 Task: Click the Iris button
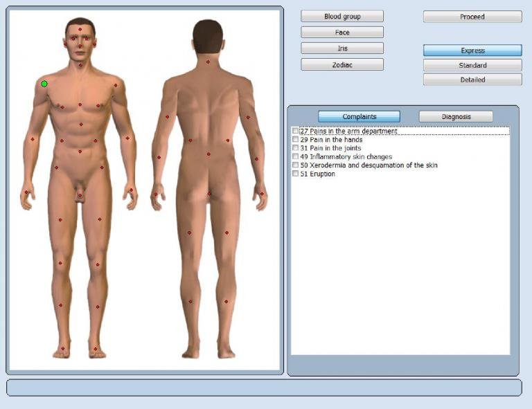click(342, 48)
